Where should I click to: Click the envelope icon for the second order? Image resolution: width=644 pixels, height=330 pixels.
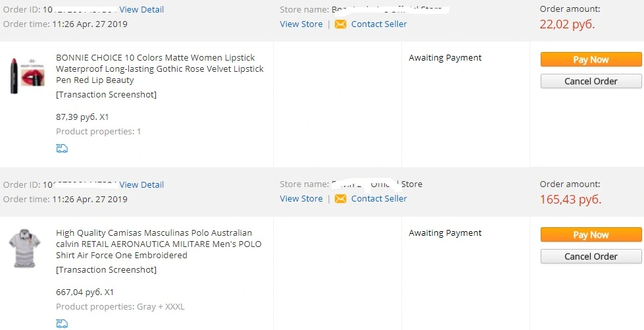tap(341, 199)
